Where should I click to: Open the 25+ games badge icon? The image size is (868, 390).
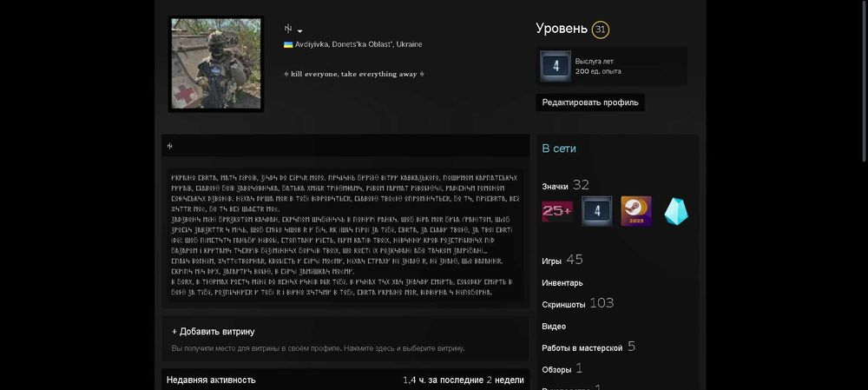(557, 211)
